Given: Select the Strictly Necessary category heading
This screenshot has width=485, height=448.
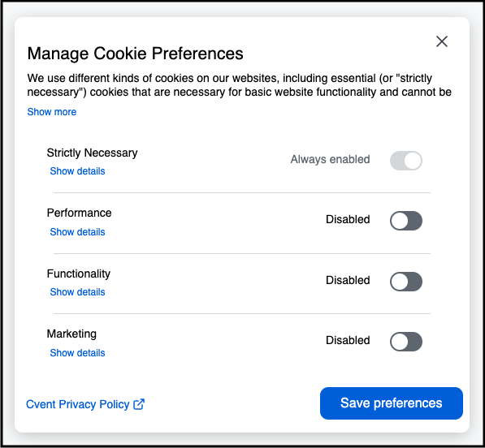Looking at the screenshot, I should point(92,153).
